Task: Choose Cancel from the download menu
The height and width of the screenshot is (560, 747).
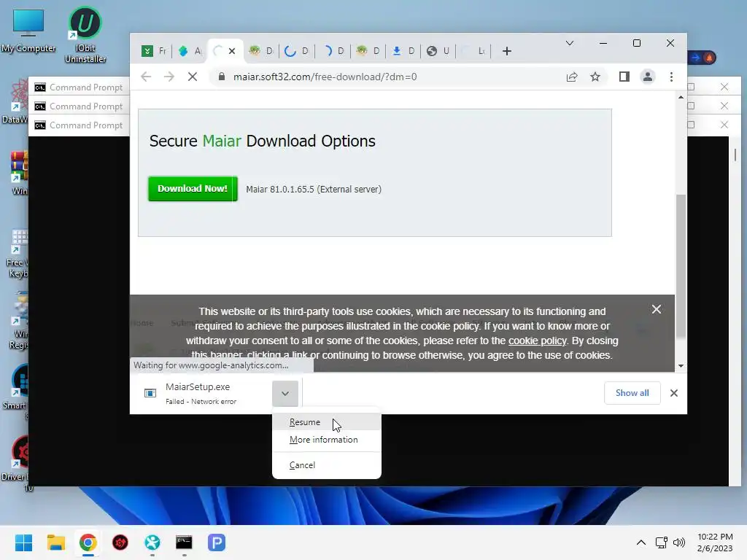Action: point(327,465)
